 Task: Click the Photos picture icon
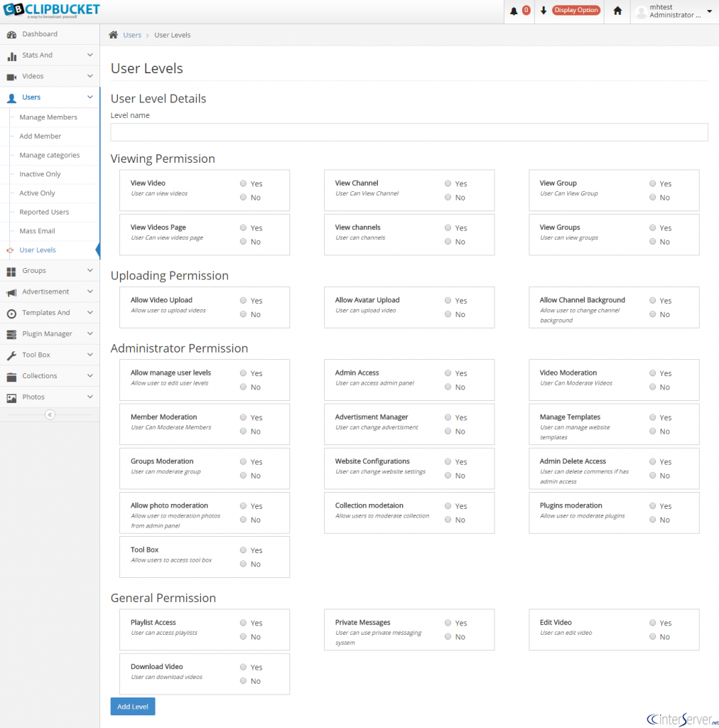[x=11, y=397]
